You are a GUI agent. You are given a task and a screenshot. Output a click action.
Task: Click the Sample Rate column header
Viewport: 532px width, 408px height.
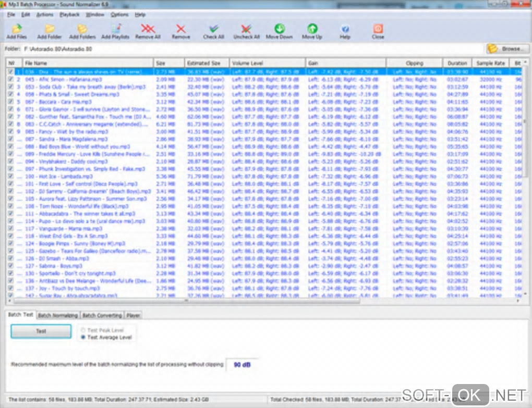click(491, 63)
